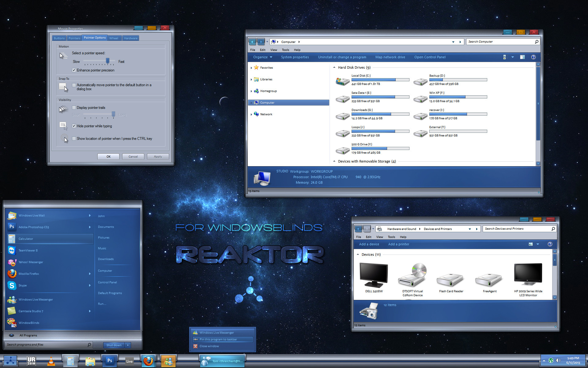The height and width of the screenshot is (368, 588).
Task: Open VLC cone icon on taskbar
Action: pyautogui.click(x=51, y=361)
